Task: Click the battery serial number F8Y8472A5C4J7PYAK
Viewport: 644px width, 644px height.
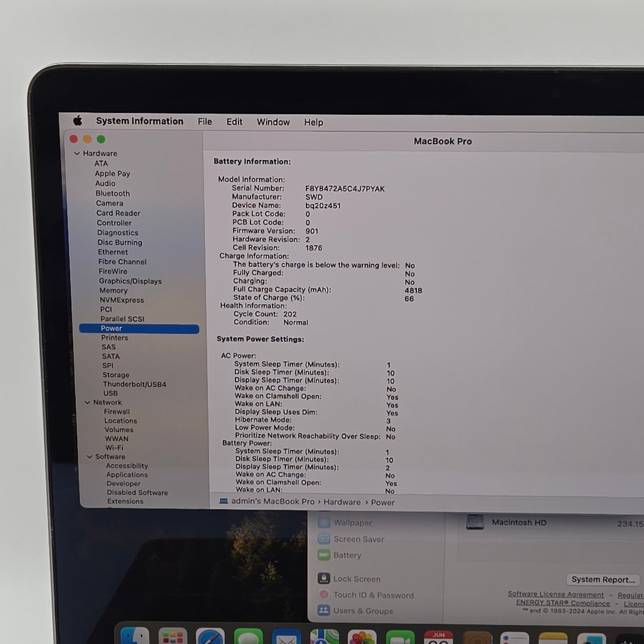Action: click(x=345, y=189)
